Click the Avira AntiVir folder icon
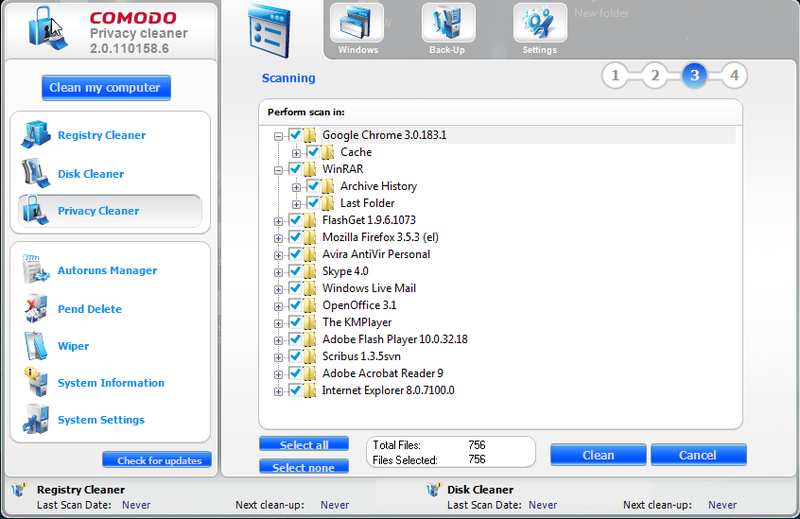 [x=310, y=254]
